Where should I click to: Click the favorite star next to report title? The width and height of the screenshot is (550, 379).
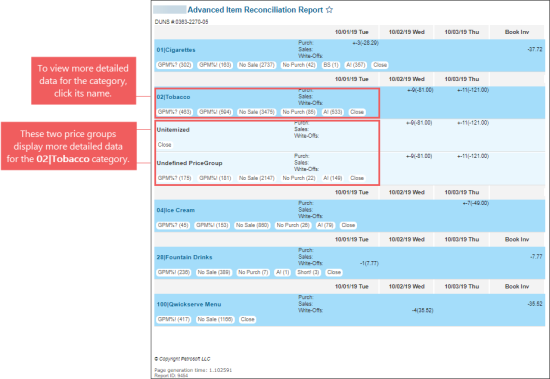(329, 10)
